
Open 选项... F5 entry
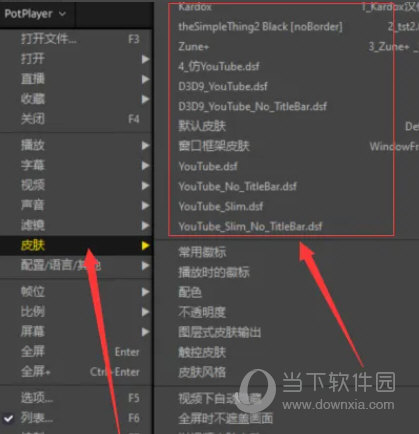[76, 398]
